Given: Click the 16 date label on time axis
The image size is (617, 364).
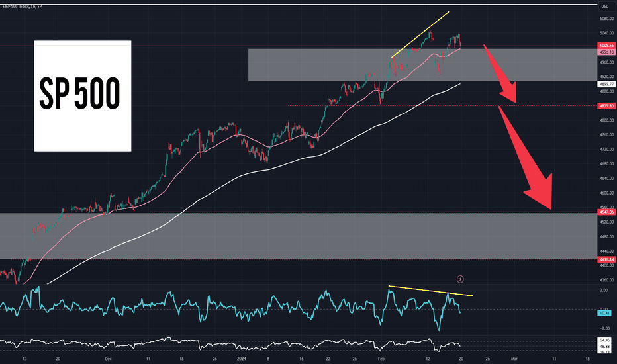Looking at the screenshot, I should pyautogui.click(x=301, y=359).
